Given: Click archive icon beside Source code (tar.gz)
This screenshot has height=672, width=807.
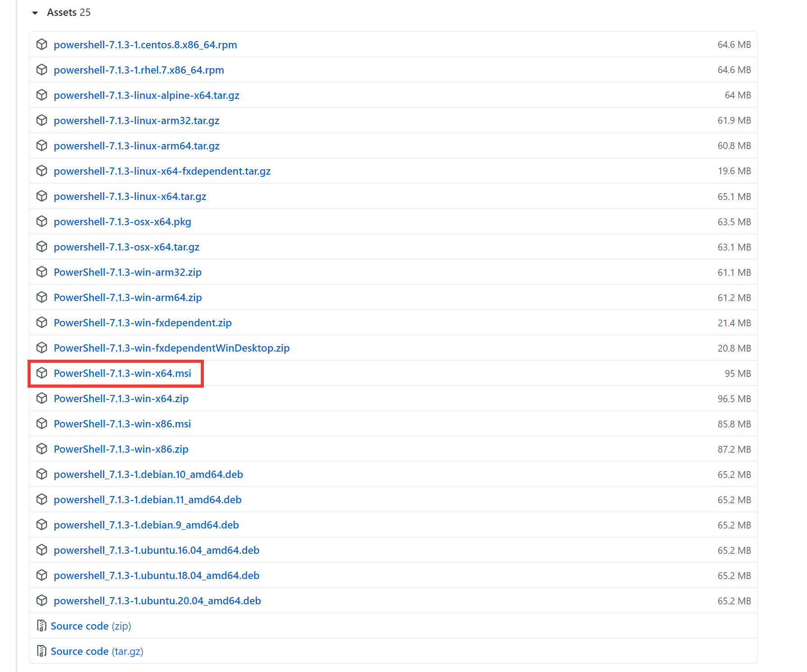Looking at the screenshot, I should (42, 651).
